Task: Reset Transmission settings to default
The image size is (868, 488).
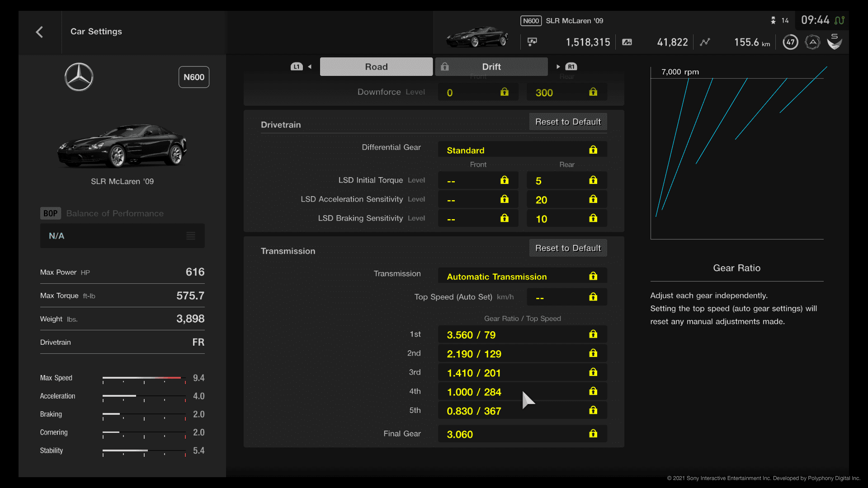Action: coord(568,248)
